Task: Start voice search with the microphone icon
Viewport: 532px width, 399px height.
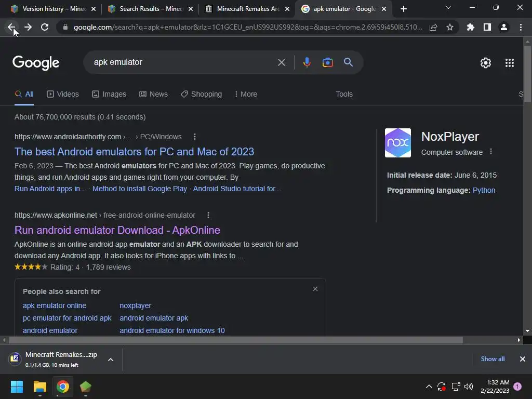Action: (x=307, y=62)
